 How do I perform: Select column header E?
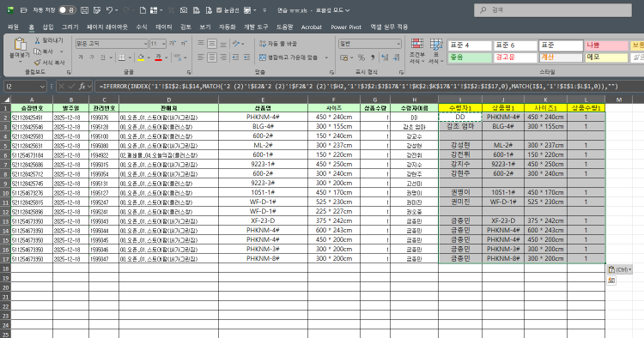point(263,100)
